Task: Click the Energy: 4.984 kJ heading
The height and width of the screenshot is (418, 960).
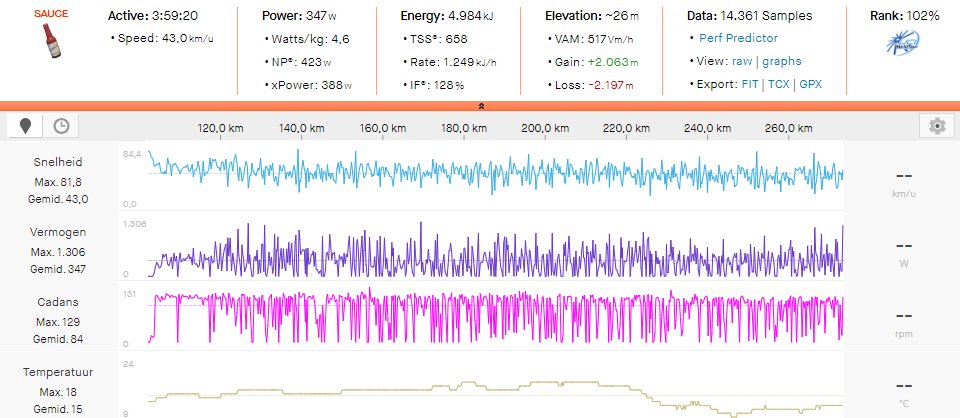Action: pyautogui.click(x=447, y=16)
